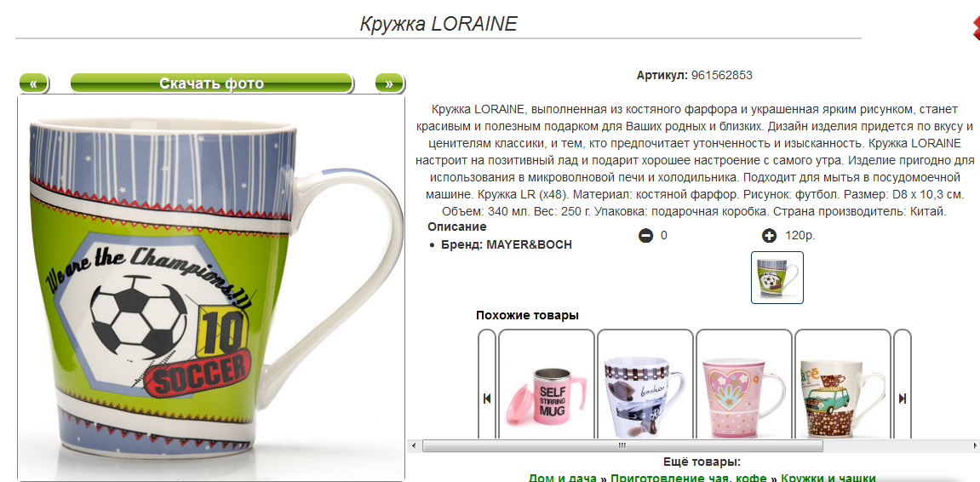Click the next photo » button
This screenshot has width=980, height=482.
[389, 83]
